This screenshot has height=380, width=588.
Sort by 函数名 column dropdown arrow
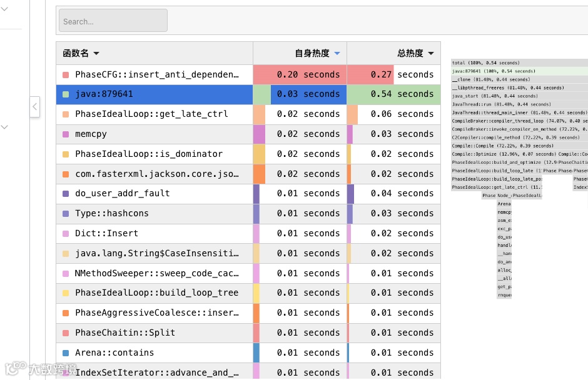click(x=96, y=53)
